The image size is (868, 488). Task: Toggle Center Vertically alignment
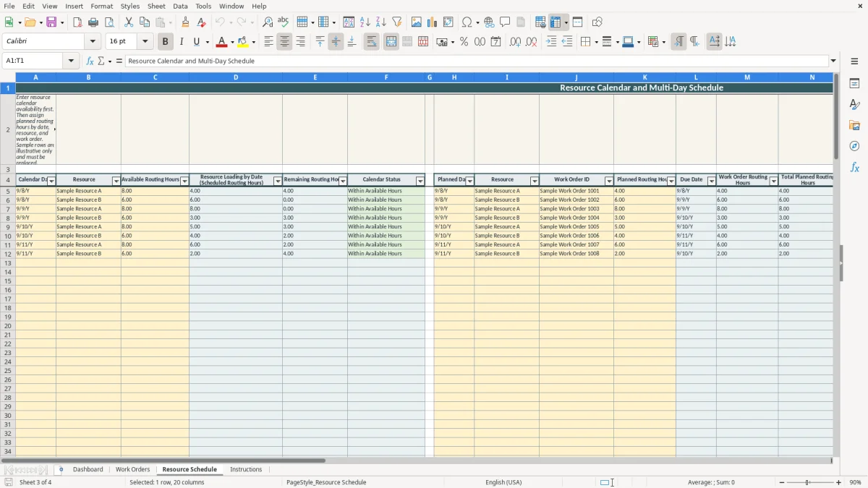click(x=336, y=42)
